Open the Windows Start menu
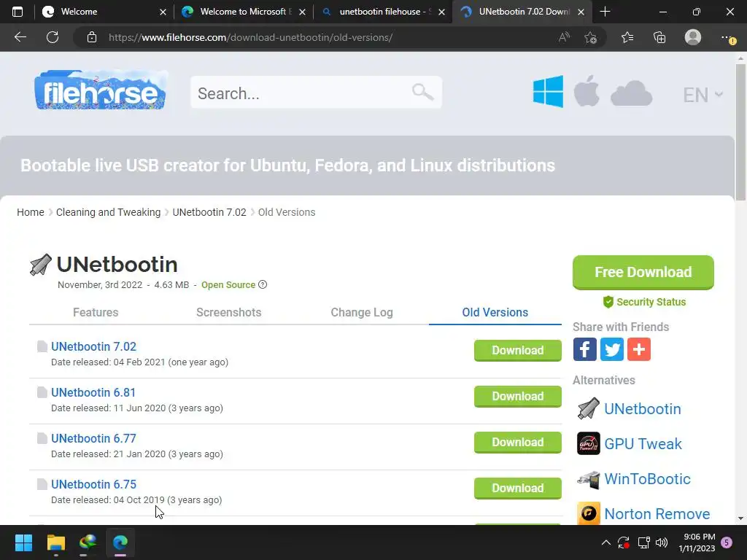747x560 pixels. click(x=23, y=542)
